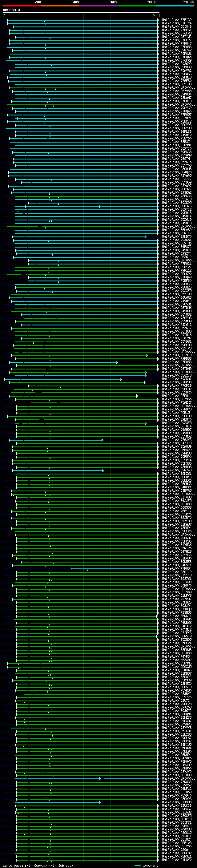Open hit UniRef100_B9N742
Viewport: 197px width, 868px height.
pyautogui.click(x=177, y=50)
